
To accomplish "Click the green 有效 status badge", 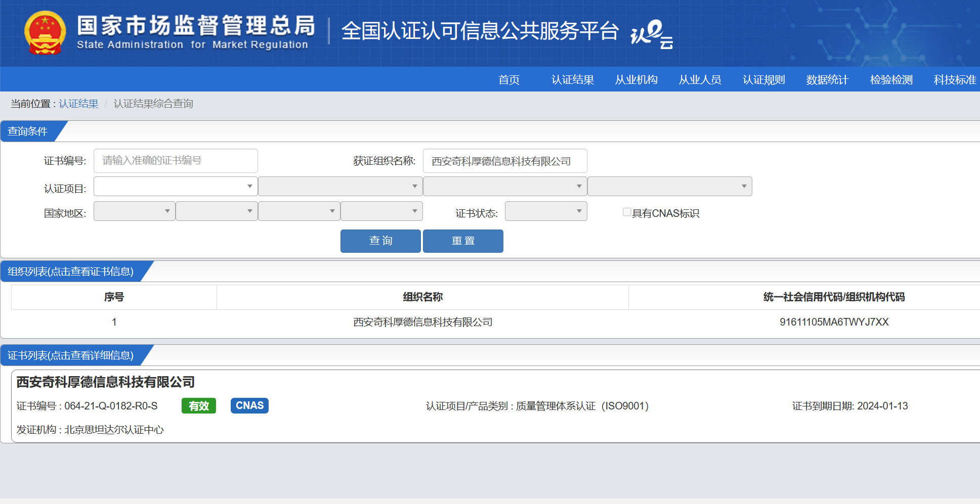I will tap(199, 406).
